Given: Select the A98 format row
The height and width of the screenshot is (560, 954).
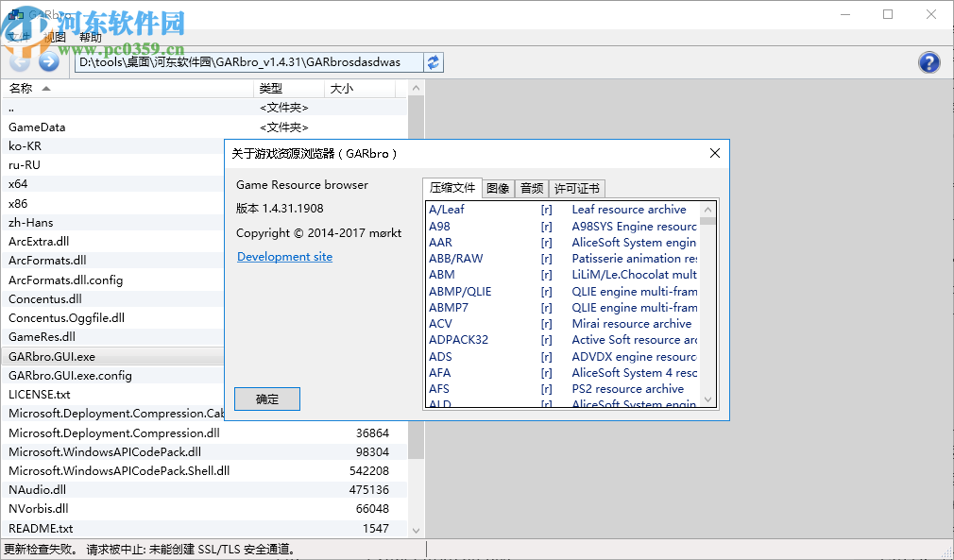Looking at the screenshot, I should tap(563, 227).
